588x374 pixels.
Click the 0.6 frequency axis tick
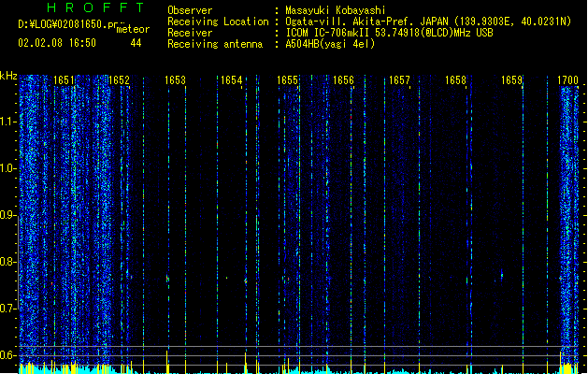point(7,355)
